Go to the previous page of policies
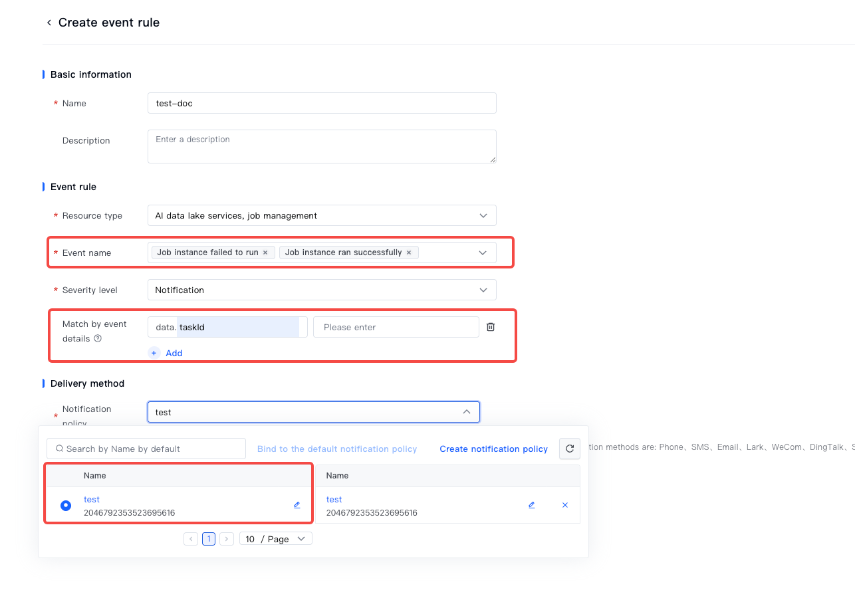Viewport: 855px width, 616px height. point(191,539)
